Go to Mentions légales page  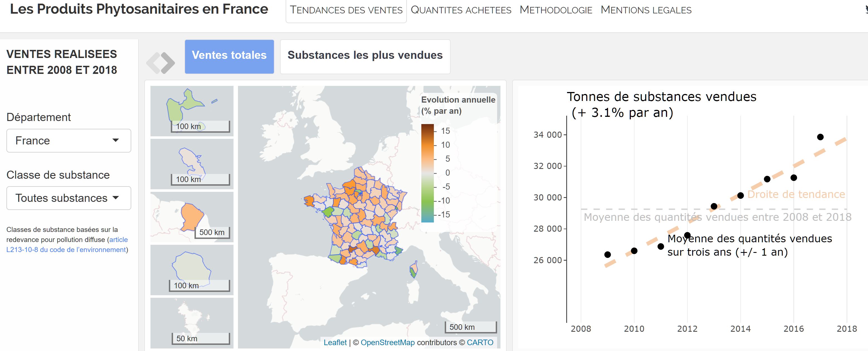pos(646,10)
